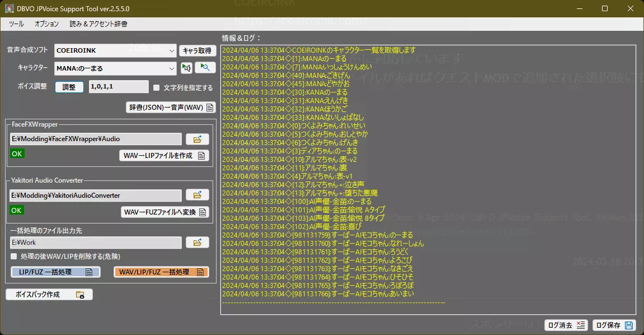Select log line [981131766] すーぱーAIモコちゃん:あいまい
This screenshot has width=644, height=335.
[318, 294]
